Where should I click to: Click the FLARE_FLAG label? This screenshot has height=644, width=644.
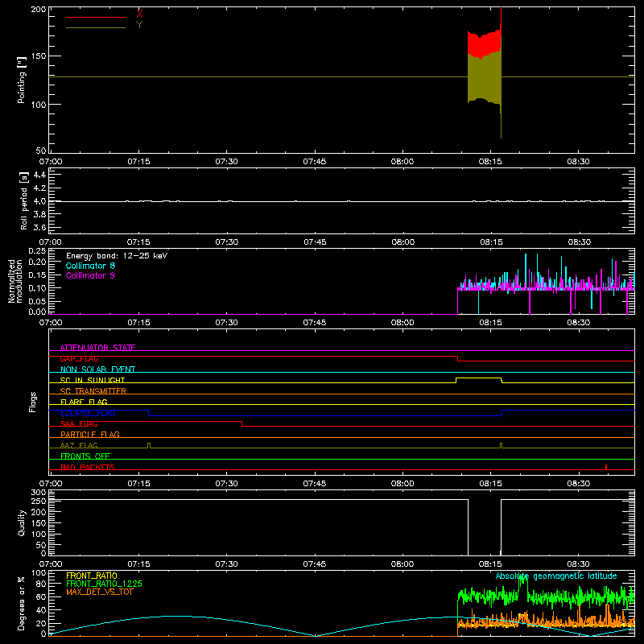[x=84, y=402]
